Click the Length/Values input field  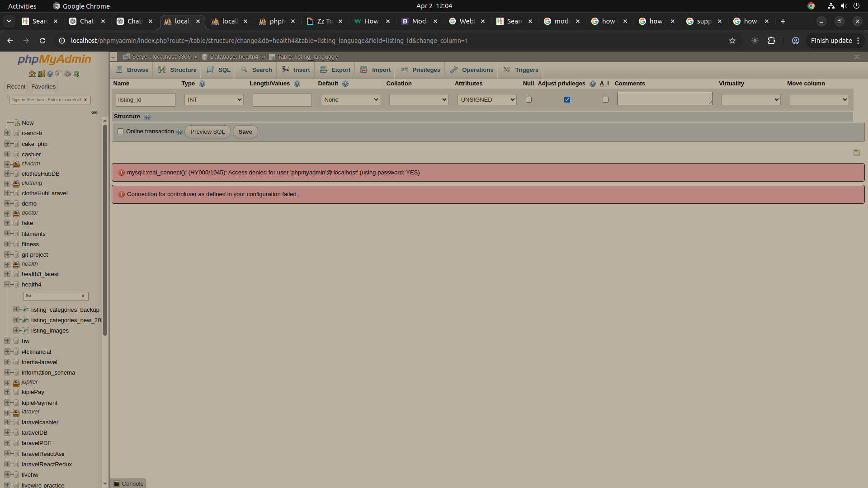282,99
